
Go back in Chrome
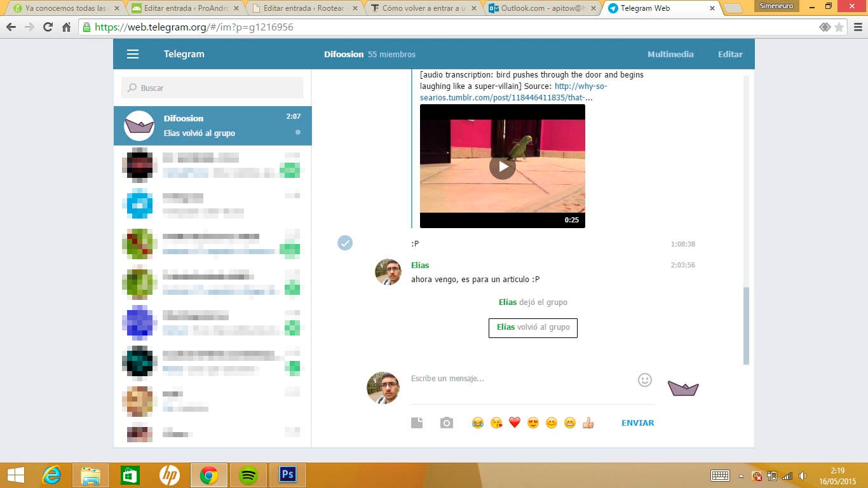(x=11, y=27)
